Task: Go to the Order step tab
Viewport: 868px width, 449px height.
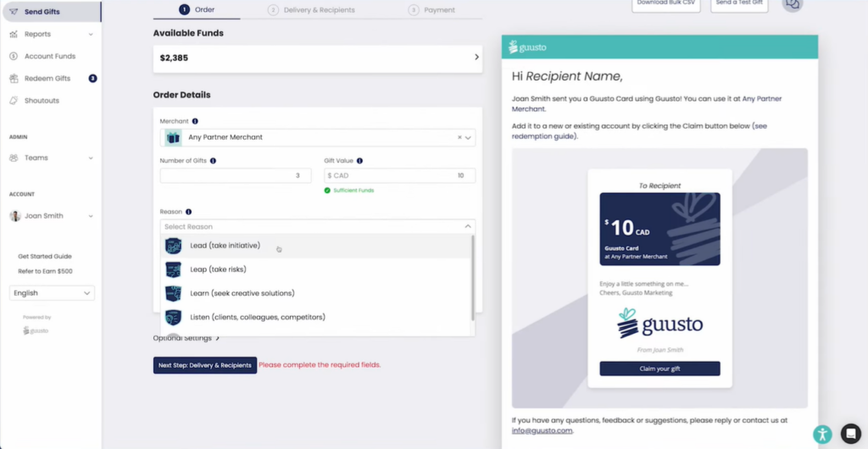Action: click(197, 10)
